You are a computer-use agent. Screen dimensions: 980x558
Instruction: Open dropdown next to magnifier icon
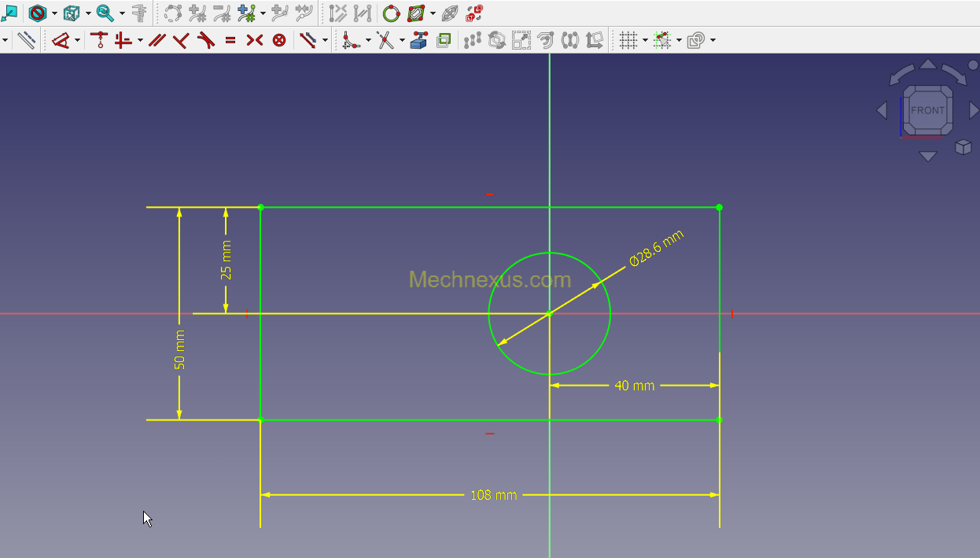tap(122, 13)
